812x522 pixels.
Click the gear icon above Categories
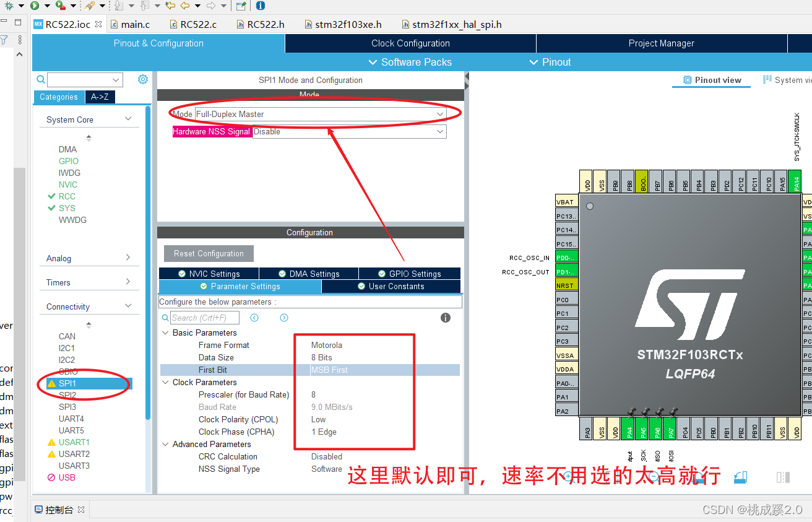pyautogui.click(x=143, y=79)
